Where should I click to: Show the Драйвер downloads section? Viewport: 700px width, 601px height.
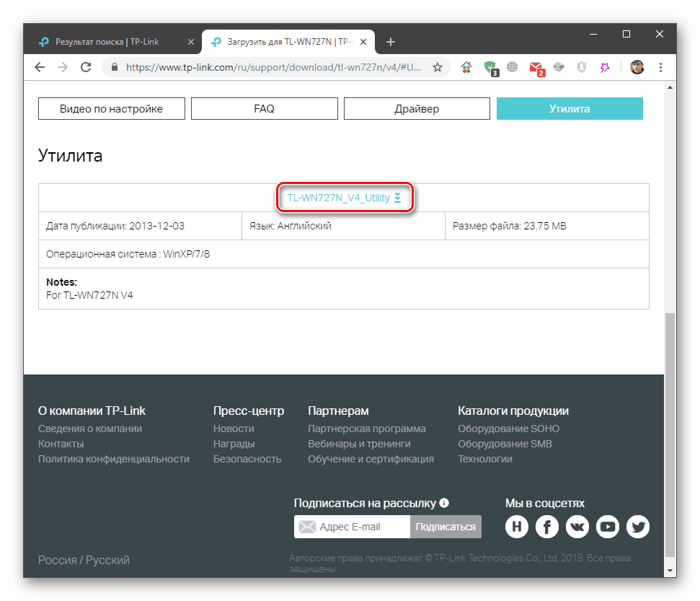click(417, 108)
